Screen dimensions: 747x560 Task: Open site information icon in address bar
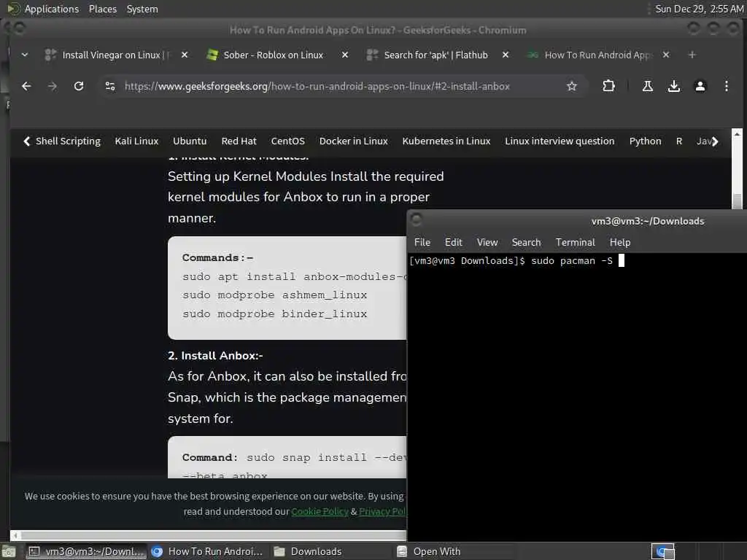coord(110,86)
